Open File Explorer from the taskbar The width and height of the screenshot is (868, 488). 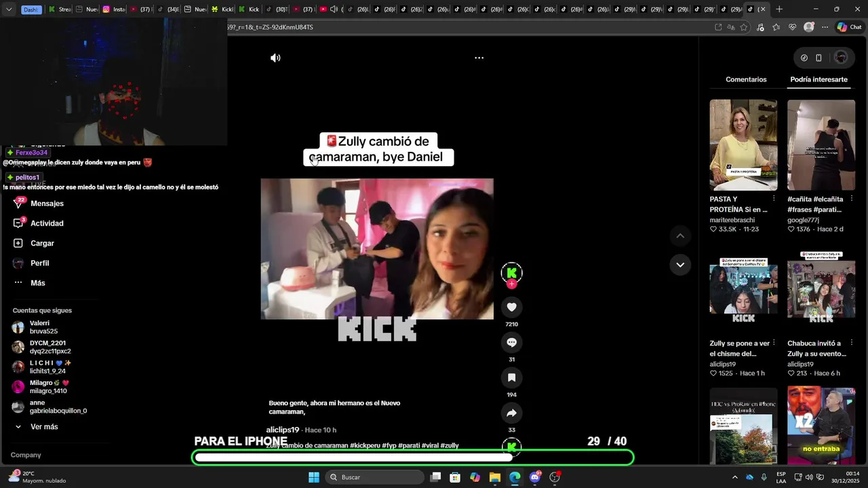495,477
